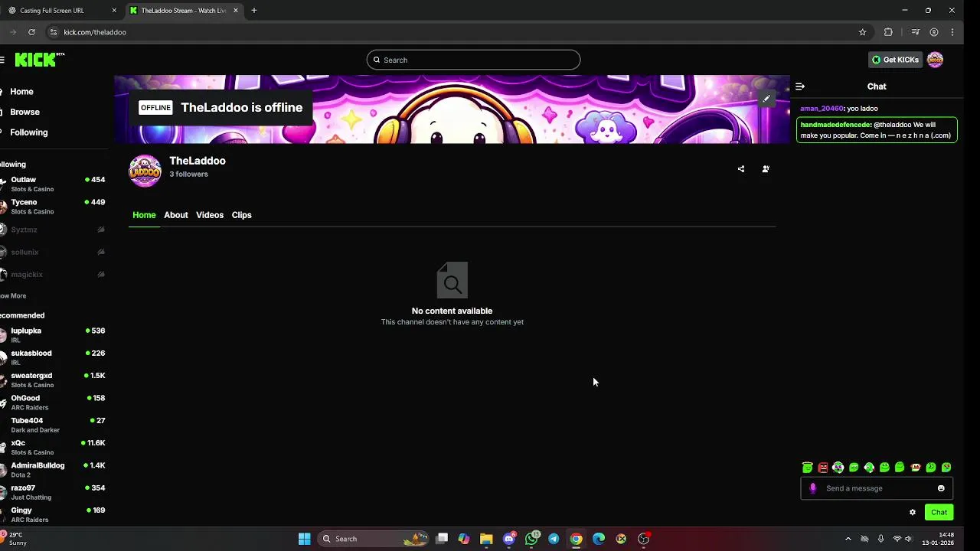Open Browse in sidebar
The width and height of the screenshot is (980, 551).
24,112
